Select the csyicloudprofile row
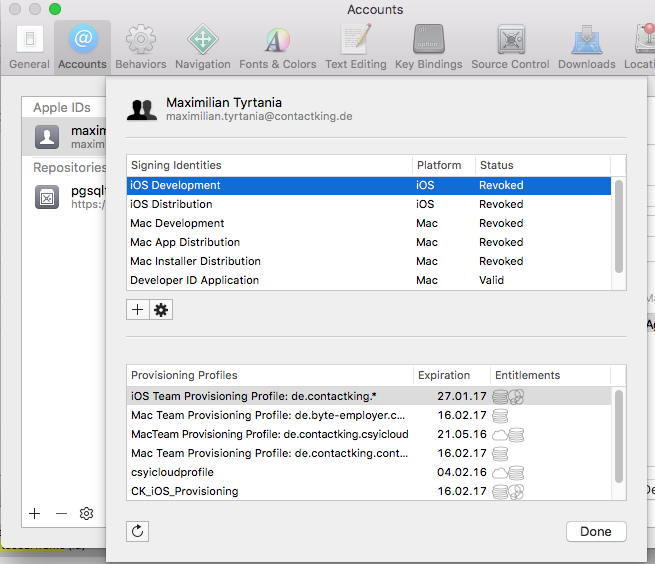The height and width of the screenshot is (564, 655). [x=369, y=472]
